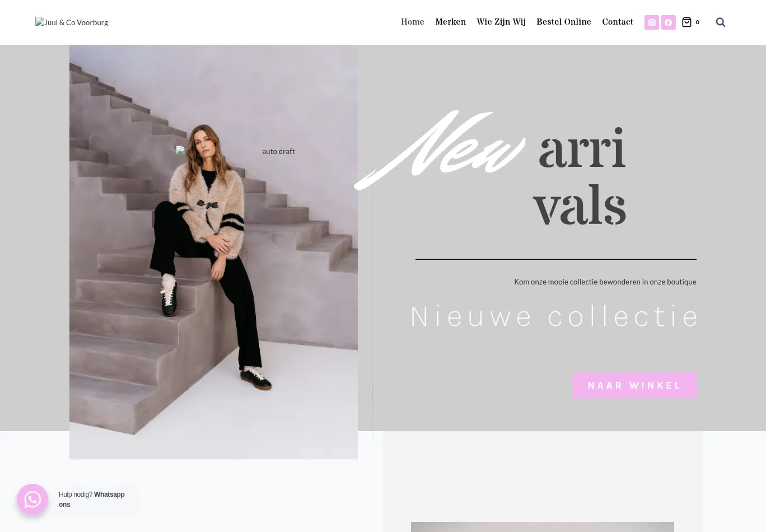The width and height of the screenshot is (766, 532).
Task: Click the New arrivals script heading
Action: [491, 168]
